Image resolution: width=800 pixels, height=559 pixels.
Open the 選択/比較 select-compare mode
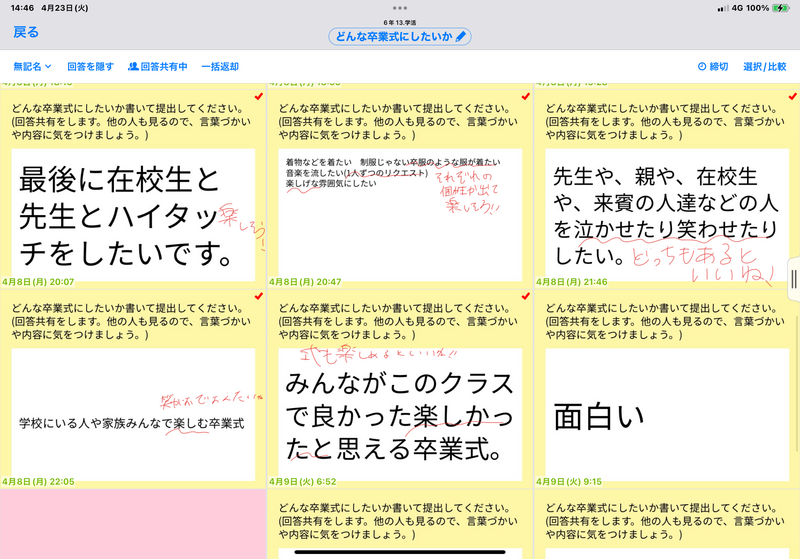764,67
